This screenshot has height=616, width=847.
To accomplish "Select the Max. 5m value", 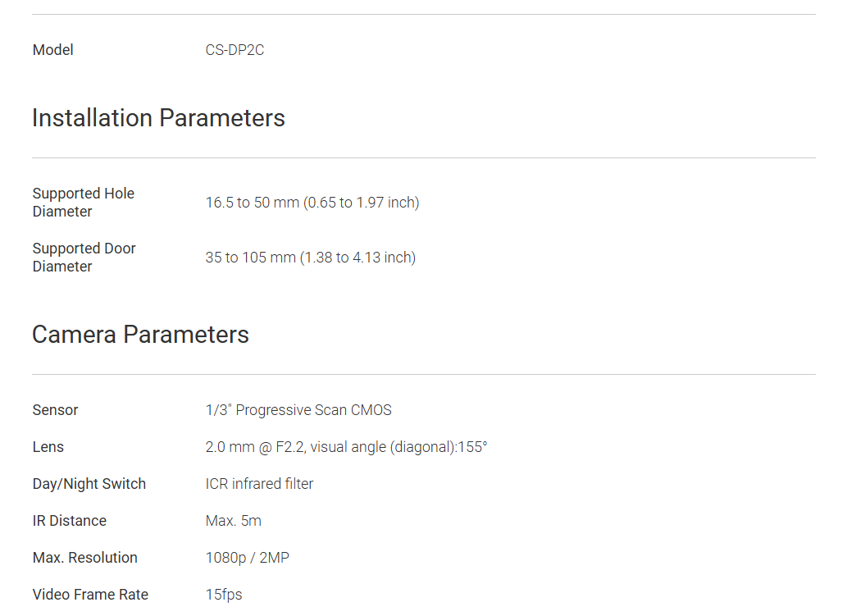I will pos(233,521).
